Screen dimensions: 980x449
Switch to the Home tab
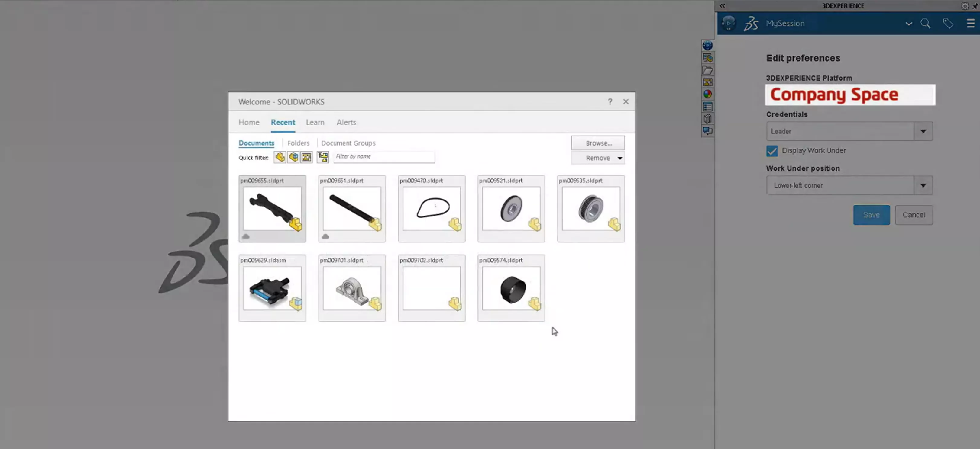(249, 122)
